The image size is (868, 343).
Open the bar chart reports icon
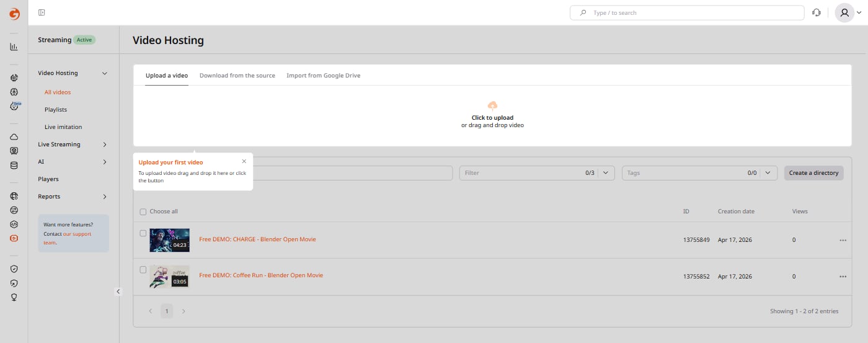coord(14,47)
